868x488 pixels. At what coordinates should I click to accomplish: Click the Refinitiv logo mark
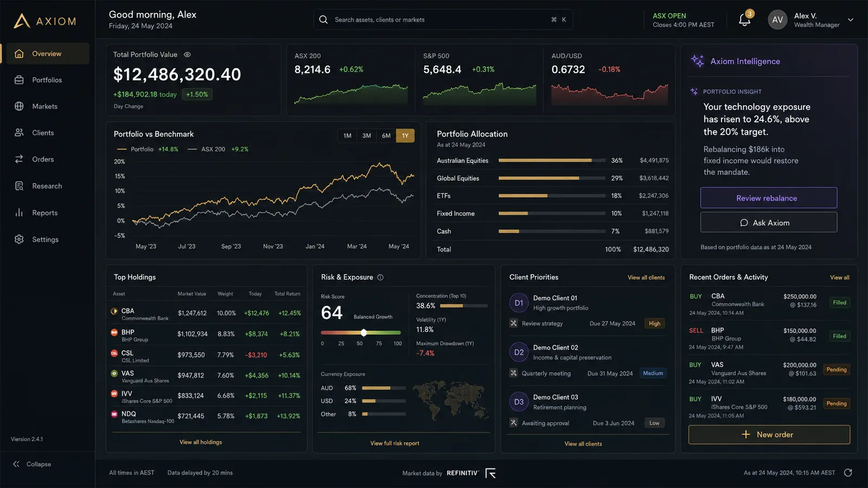(x=490, y=473)
